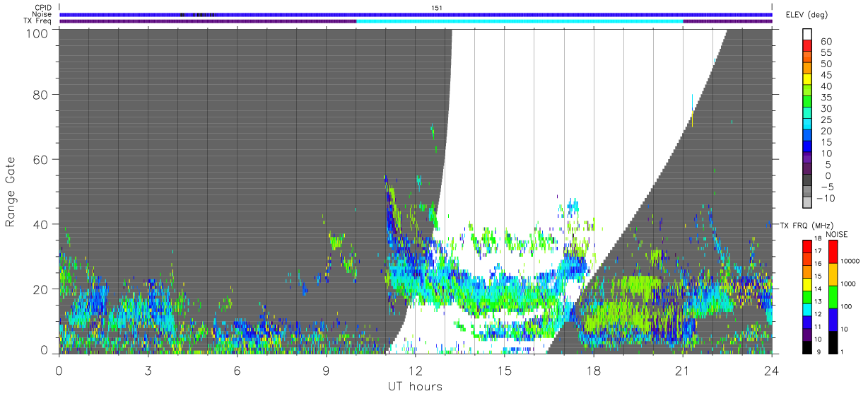868x401 pixels.
Task: Click the UT hours tick label '9'
Action: pyautogui.click(x=327, y=370)
